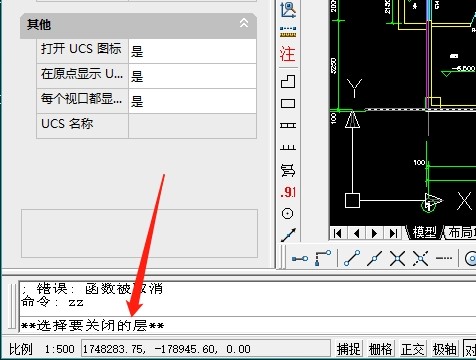Screen dimensions: 476x360
Task: Select the 每个视口都显... property label
Action: [x=82, y=101]
